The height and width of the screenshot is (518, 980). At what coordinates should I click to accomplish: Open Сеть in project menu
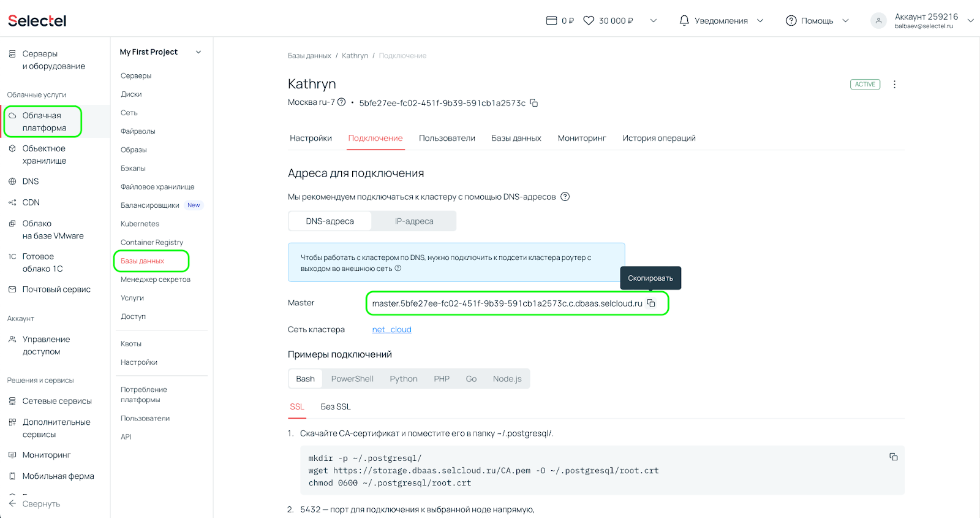129,113
